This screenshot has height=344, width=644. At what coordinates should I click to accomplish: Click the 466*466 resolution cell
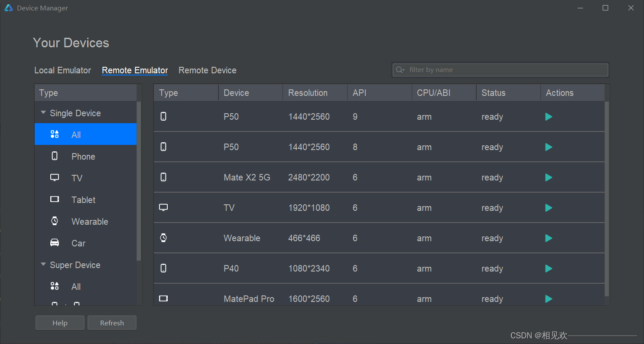click(x=304, y=238)
